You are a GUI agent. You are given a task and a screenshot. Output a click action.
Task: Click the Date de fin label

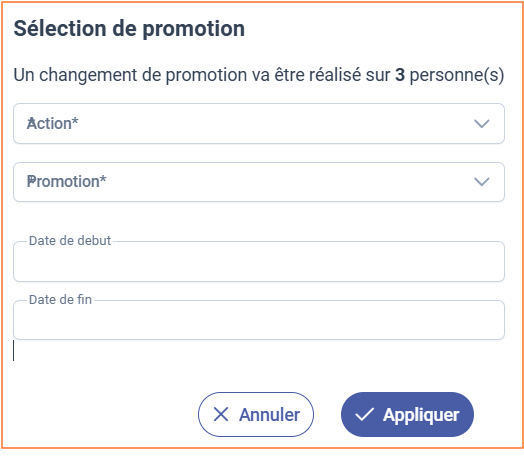60,300
